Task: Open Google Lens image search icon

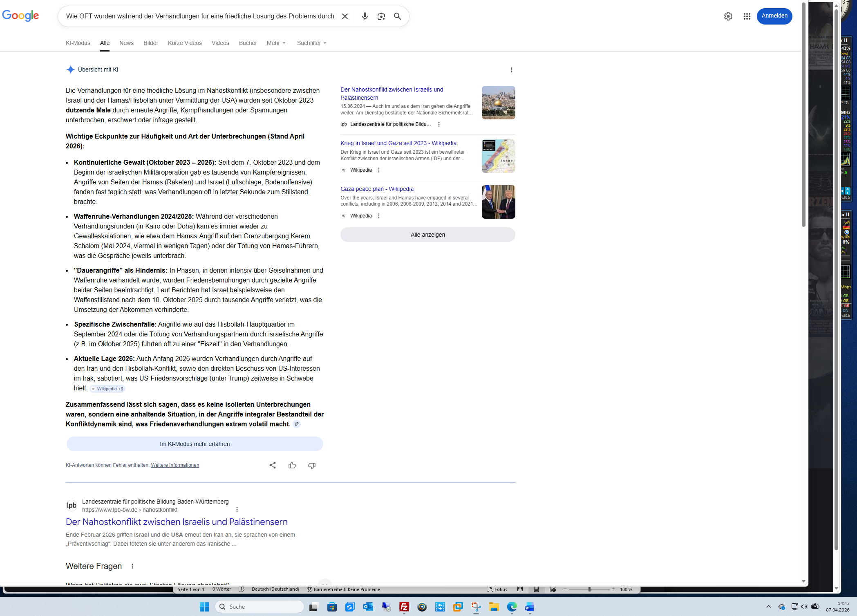Action: pos(381,16)
